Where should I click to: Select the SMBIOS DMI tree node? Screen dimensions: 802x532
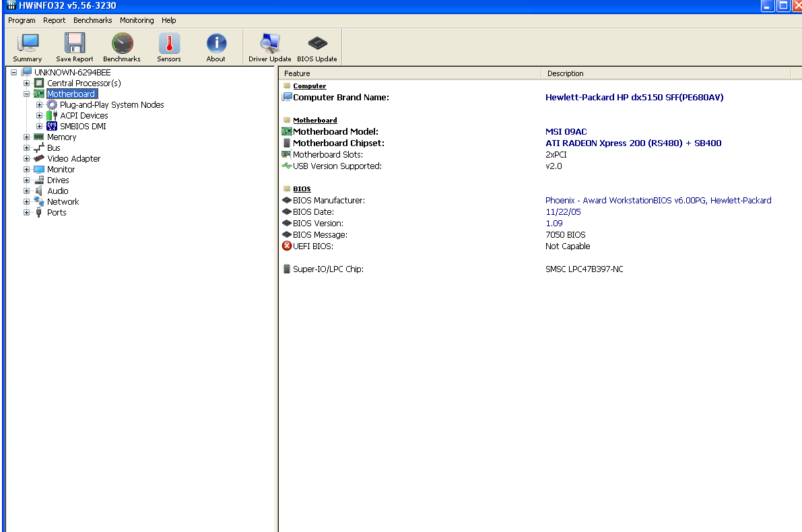click(x=82, y=127)
